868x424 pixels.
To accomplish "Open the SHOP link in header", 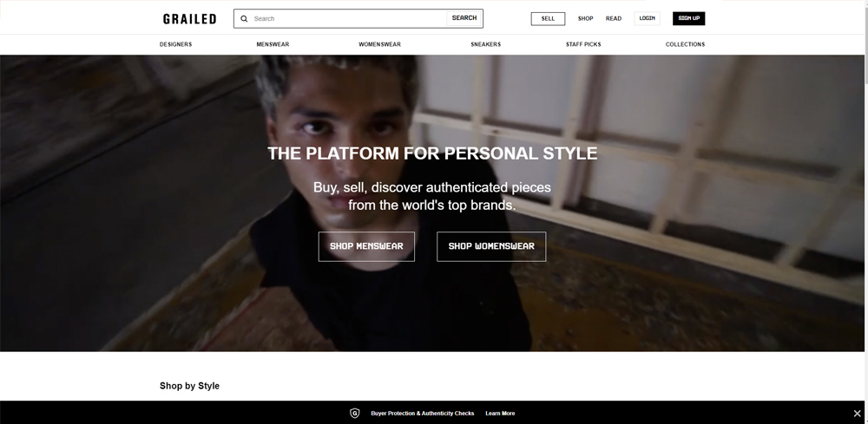I will point(585,19).
